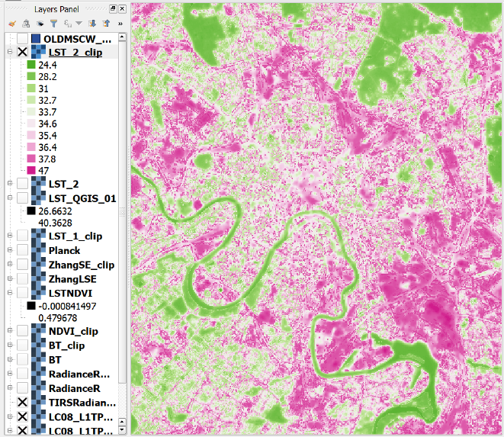Image resolution: width=504 pixels, height=437 pixels.
Task: Toggle the LST_QGIS_01 layer checkbox
Action: [x=23, y=198]
